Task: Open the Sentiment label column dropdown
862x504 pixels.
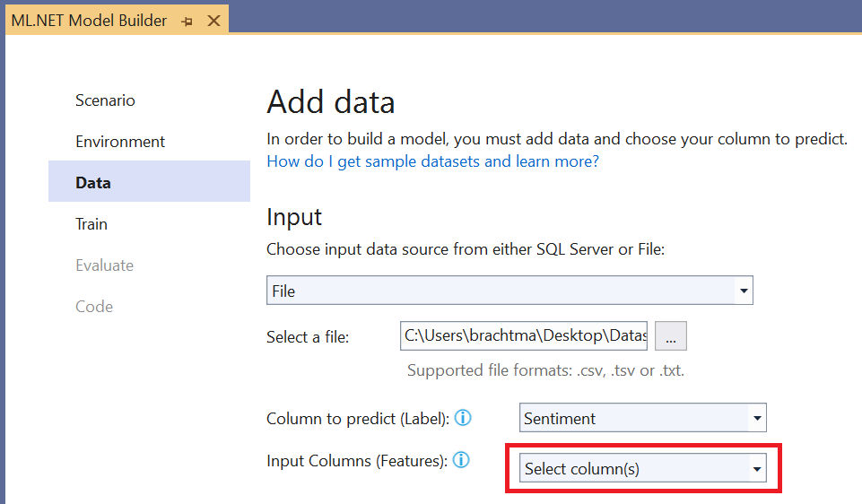Action: point(642,418)
